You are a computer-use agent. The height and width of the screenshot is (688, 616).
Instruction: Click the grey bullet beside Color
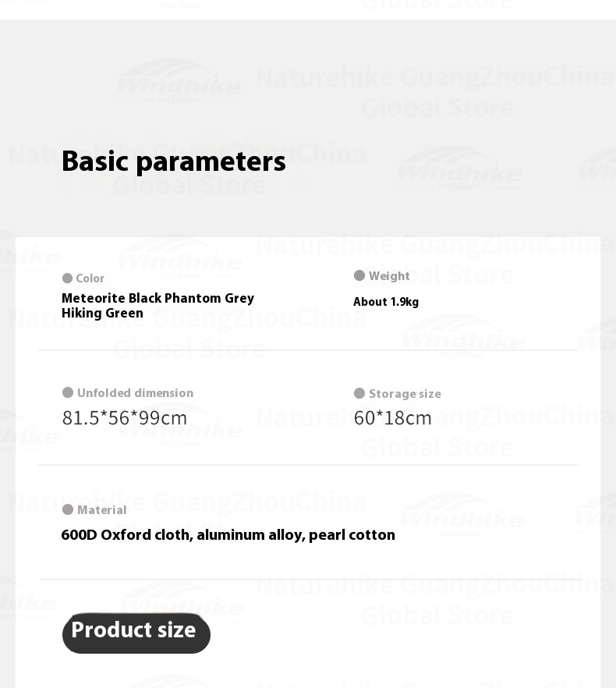(x=67, y=278)
